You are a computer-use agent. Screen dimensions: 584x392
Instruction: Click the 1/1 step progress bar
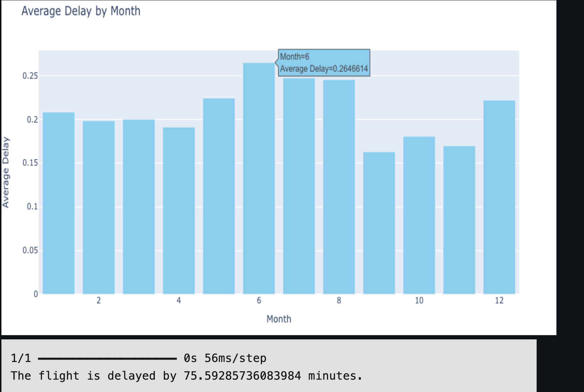click(107, 359)
